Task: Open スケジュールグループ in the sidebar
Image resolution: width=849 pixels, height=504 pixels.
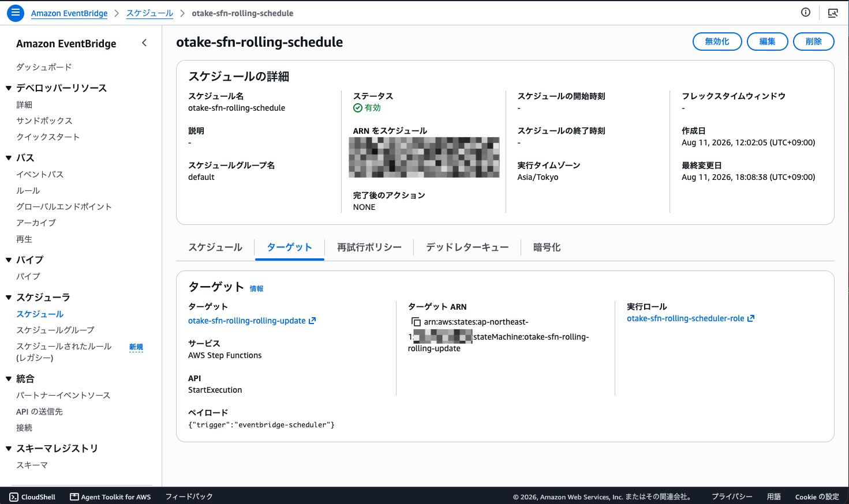Action: click(x=55, y=330)
